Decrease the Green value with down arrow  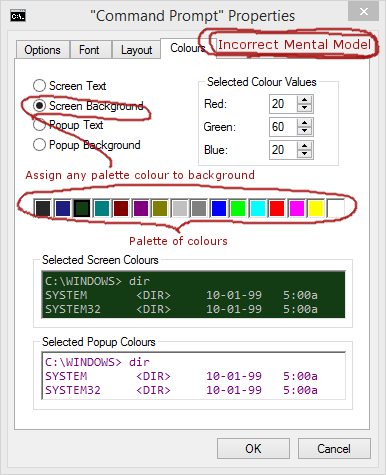304,131
